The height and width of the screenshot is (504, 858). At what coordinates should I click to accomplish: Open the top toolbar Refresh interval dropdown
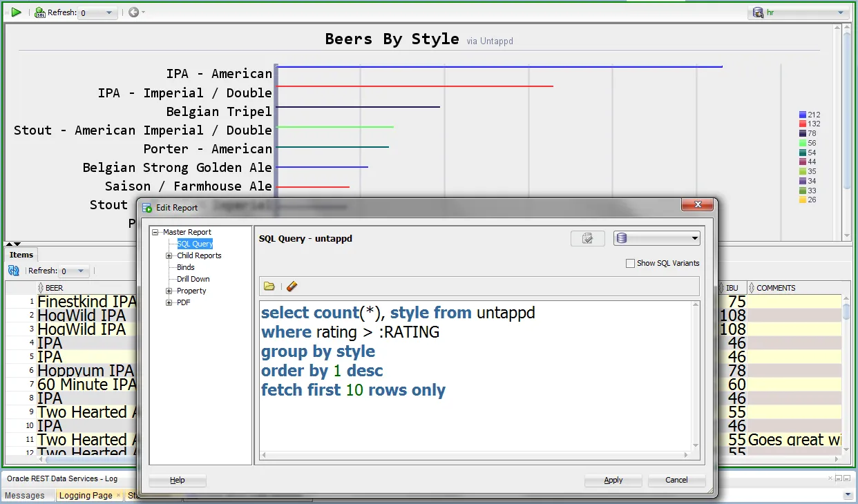click(97, 12)
